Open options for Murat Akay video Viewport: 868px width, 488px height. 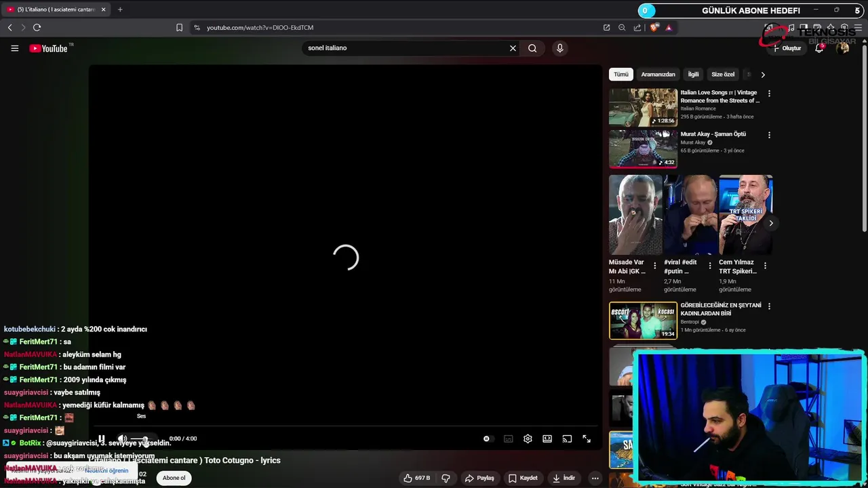pyautogui.click(x=769, y=135)
